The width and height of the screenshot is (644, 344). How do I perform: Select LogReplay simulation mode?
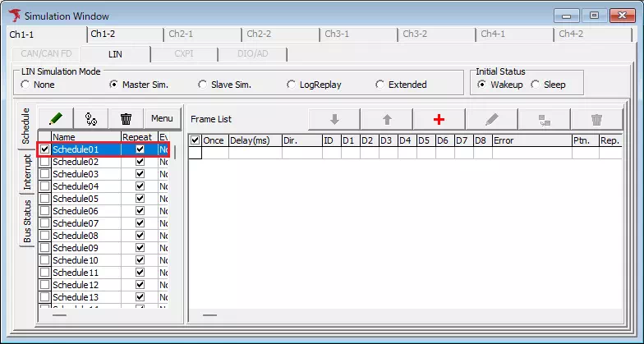pyautogui.click(x=292, y=85)
